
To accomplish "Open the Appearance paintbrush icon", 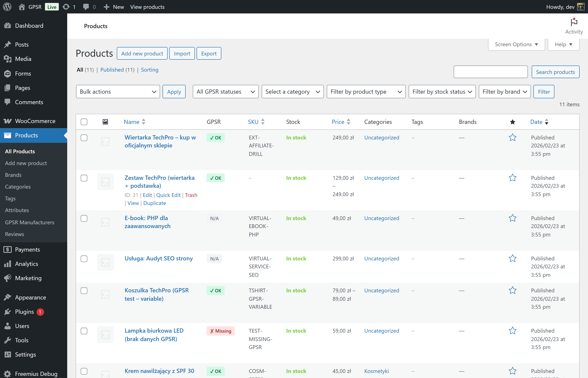I will 7,297.
